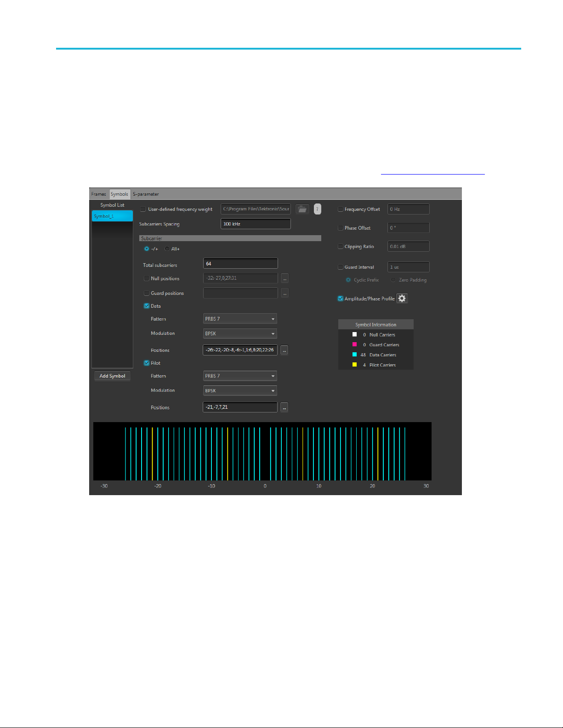Select the -/+ subcarrier radio button
The width and height of the screenshot is (563, 728).
(147, 248)
